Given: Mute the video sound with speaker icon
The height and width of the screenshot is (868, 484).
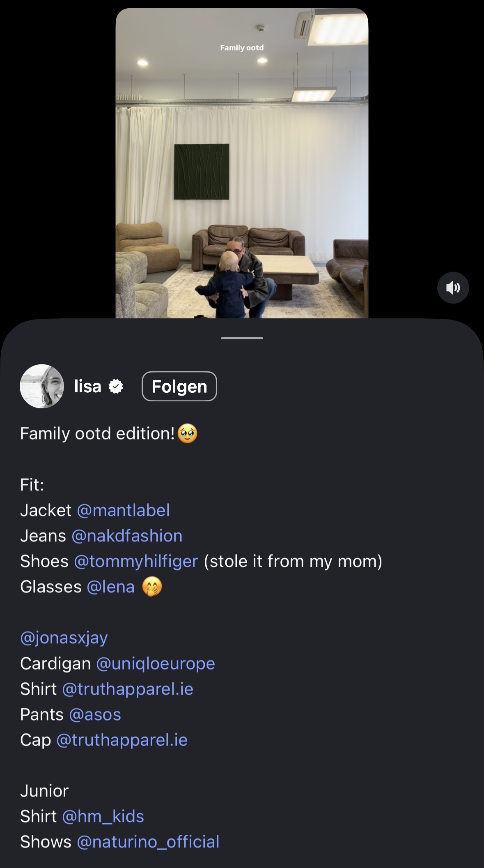Looking at the screenshot, I should pyautogui.click(x=453, y=288).
